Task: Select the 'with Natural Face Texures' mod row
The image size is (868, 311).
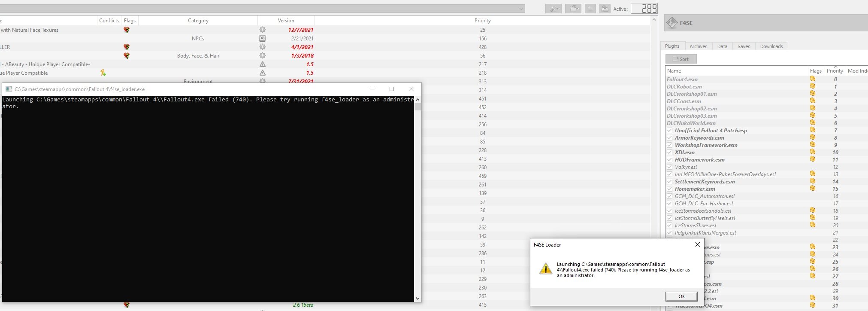Action: [x=325, y=30]
